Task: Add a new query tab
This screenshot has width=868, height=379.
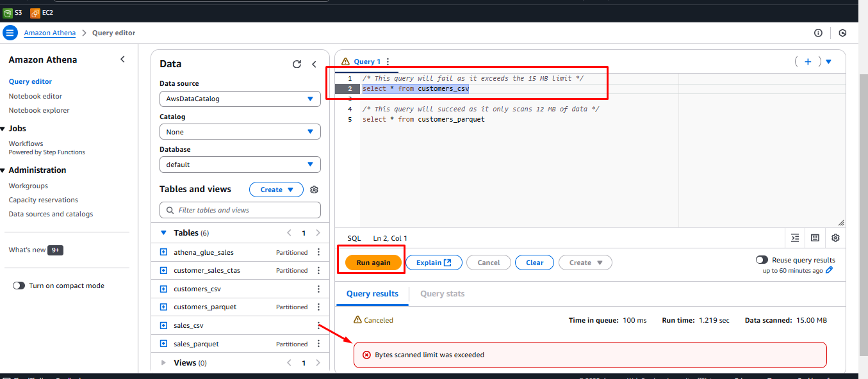Action: coord(808,61)
